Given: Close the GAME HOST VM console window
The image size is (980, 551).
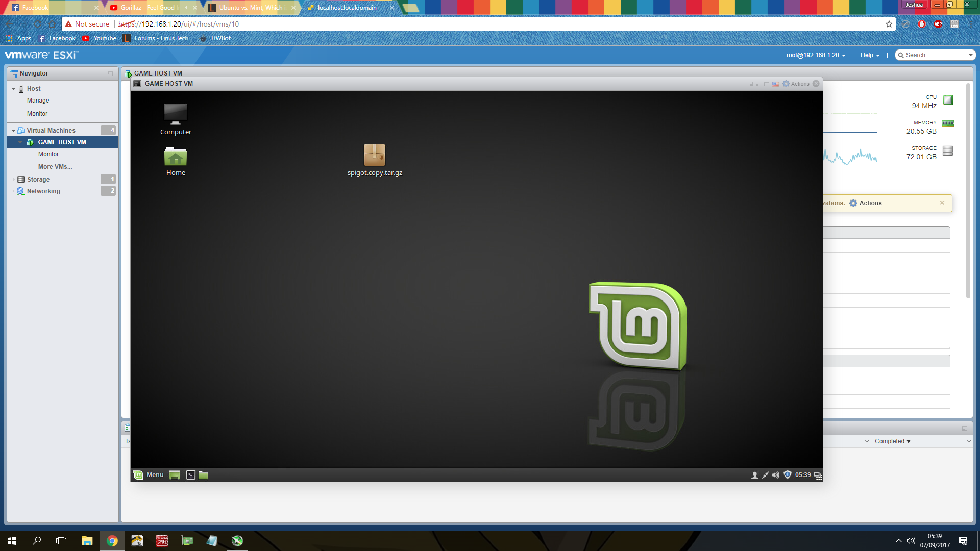Looking at the screenshot, I should pyautogui.click(x=816, y=84).
